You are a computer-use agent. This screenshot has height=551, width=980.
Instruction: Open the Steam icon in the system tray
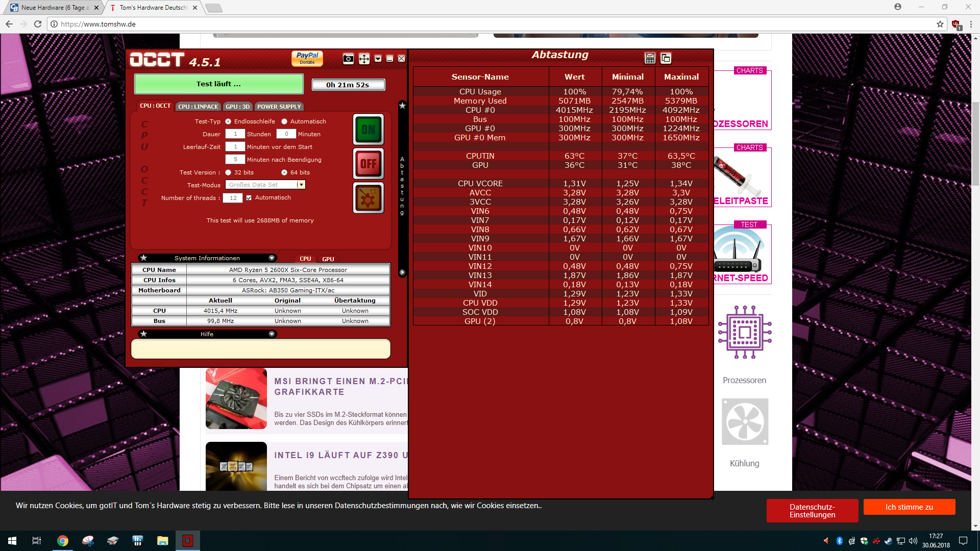pyautogui.click(x=888, y=541)
